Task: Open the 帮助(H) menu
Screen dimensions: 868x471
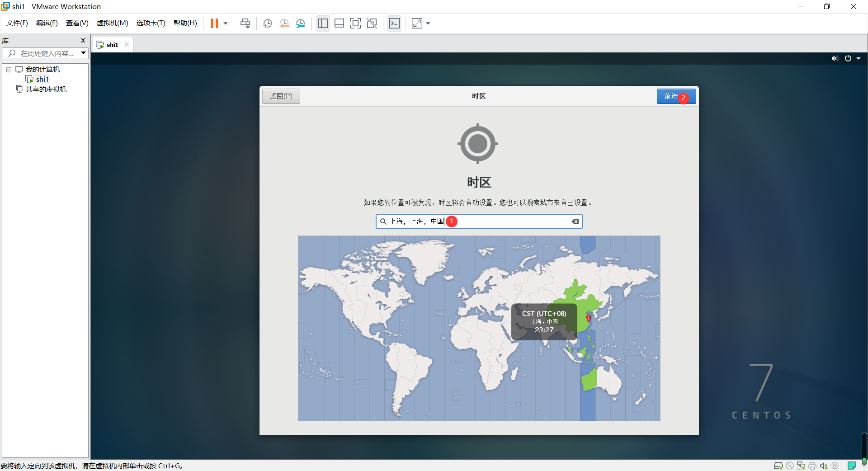Action: (x=185, y=23)
